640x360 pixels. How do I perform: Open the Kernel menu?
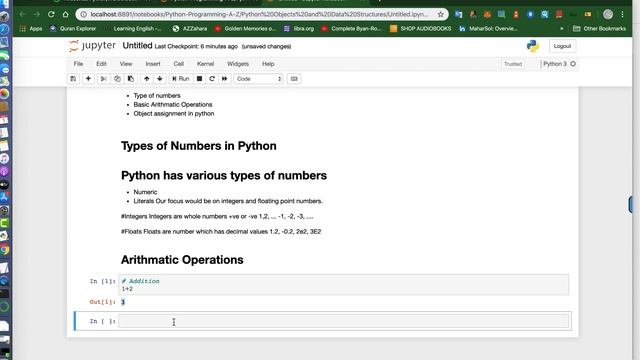point(205,64)
